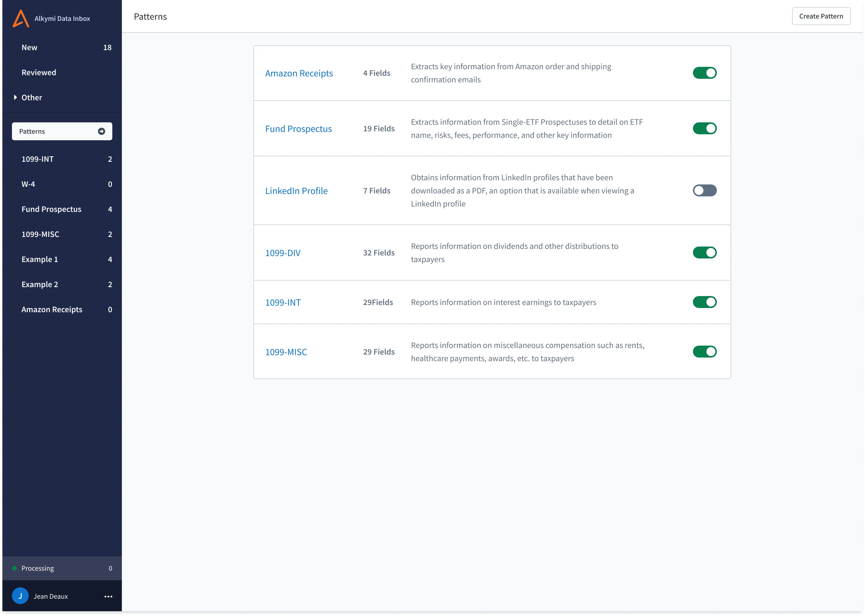Toggle the 1099-INT pattern switch
Viewport: 865px width, 616px height.
point(704,302)
